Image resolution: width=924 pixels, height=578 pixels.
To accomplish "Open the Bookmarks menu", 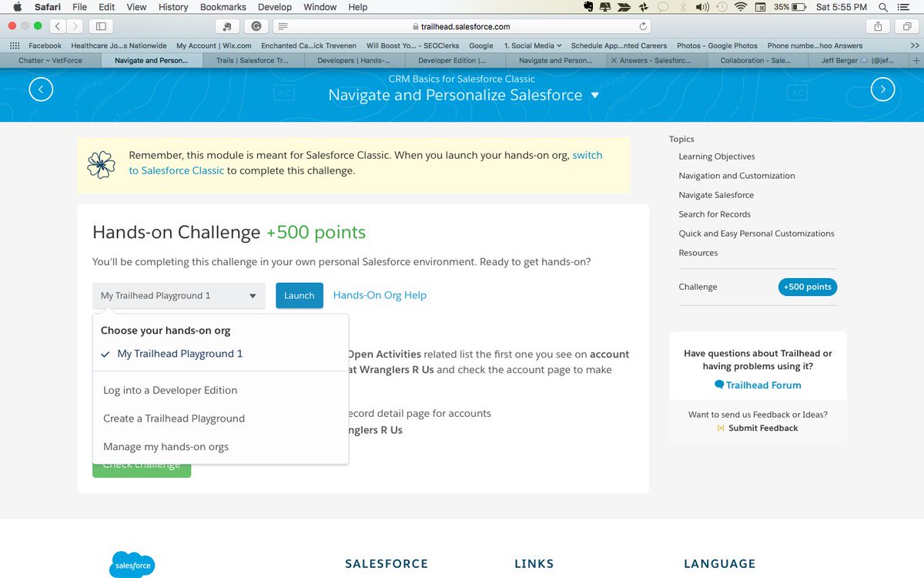I will point(223,7).
